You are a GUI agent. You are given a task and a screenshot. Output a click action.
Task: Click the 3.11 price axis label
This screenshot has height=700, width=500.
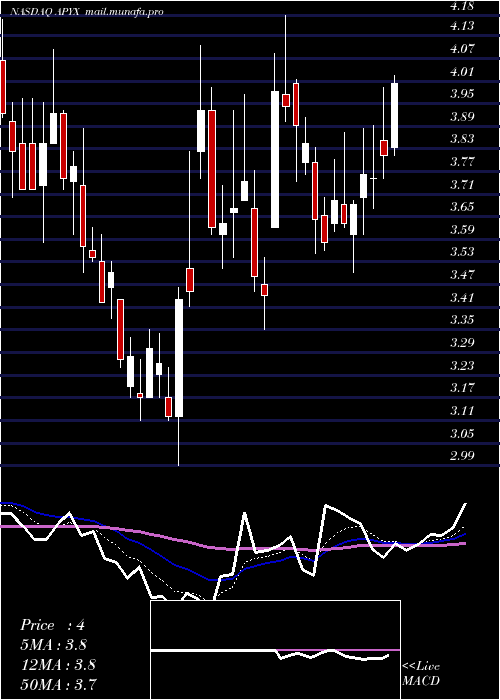462,410
